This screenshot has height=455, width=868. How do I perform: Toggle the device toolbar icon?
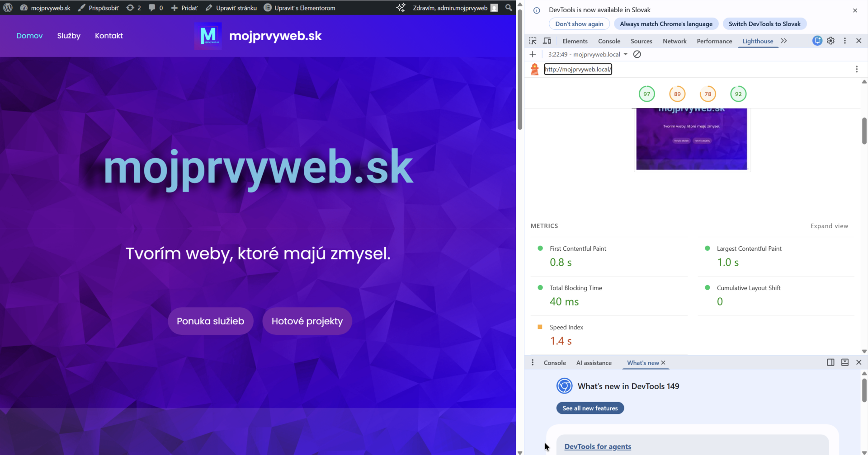(x=547, y=41)
